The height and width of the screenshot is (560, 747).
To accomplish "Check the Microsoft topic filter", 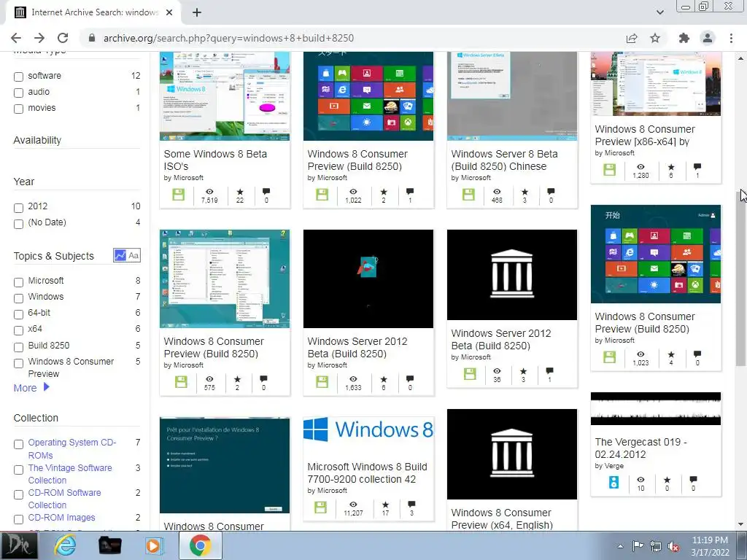I will 18,282.
